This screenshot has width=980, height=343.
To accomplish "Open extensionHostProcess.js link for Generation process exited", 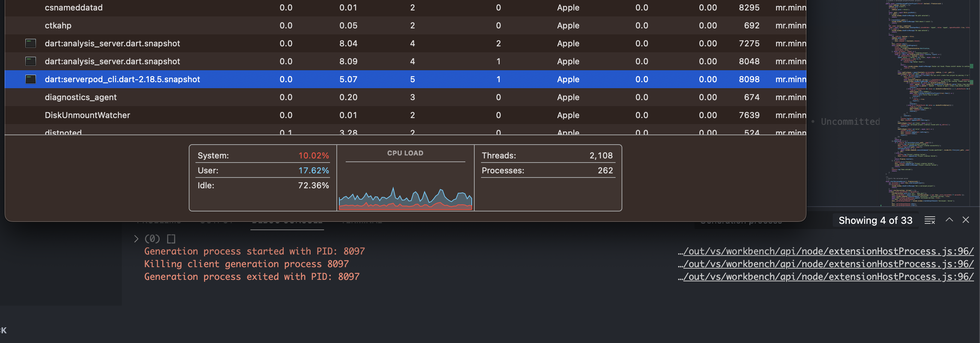I will pos(826,276).
